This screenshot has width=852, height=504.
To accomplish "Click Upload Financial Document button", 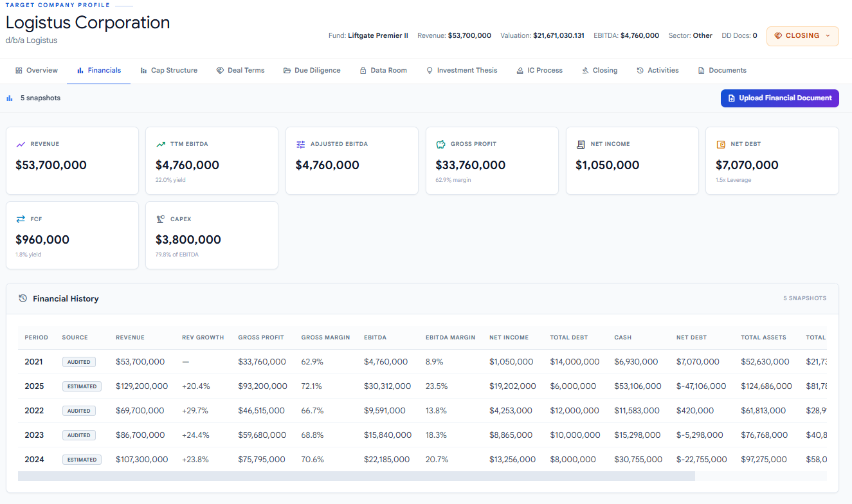I will (779, 98).
